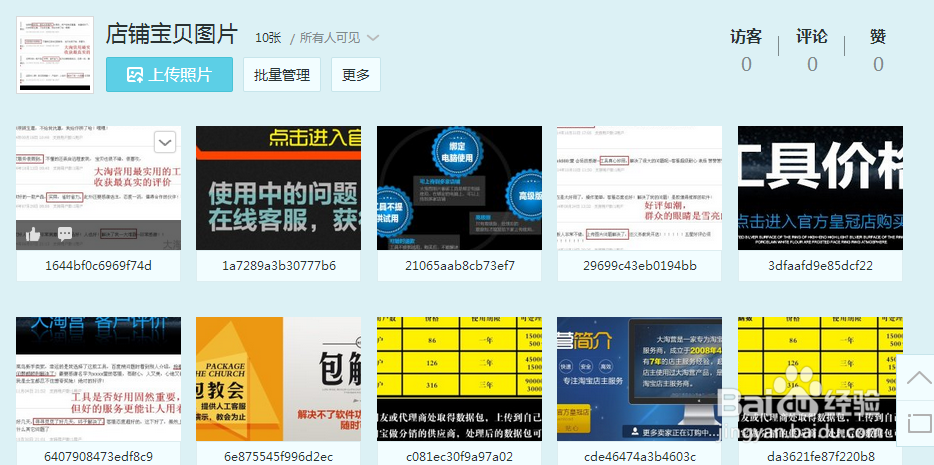Open photo 6e875545f996d2ec thumbnail
This screenshot has height=465, width=934.
(279, 379)
